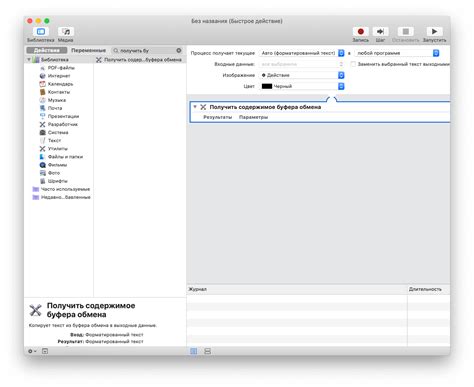Select search result Получить содер...буфера обмена
The image size is (474, 387).
139,60
